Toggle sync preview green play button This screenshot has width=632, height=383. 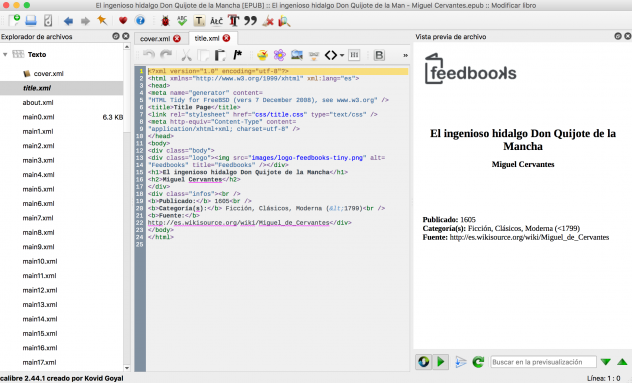pyautogui.click(x=441, y=362)
